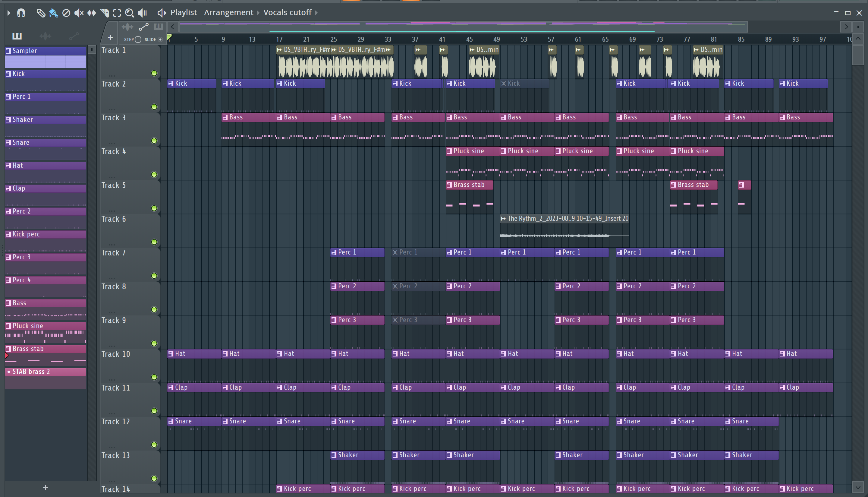Mute Track 1 via green LED
The image size is (868, 497).
[x=154, y=73]
